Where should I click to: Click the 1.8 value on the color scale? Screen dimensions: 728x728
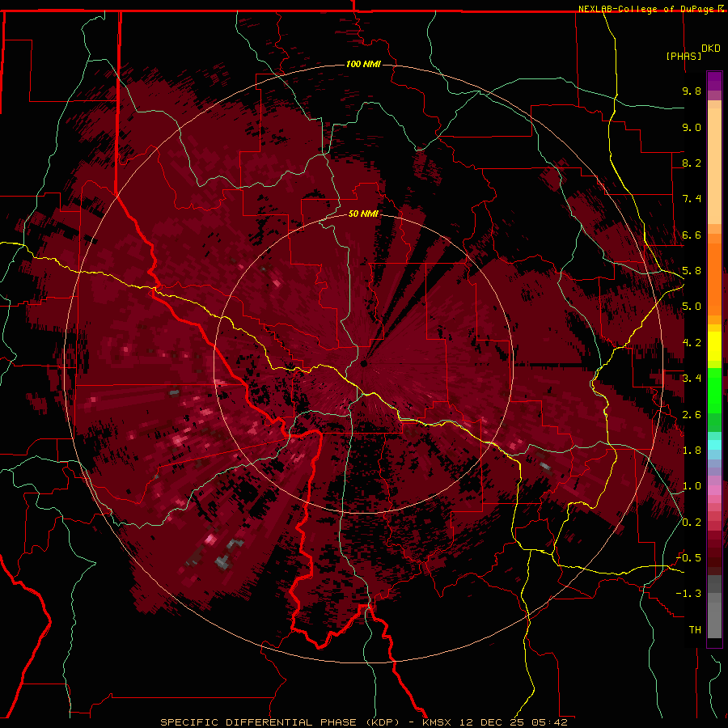click(692, 451)
